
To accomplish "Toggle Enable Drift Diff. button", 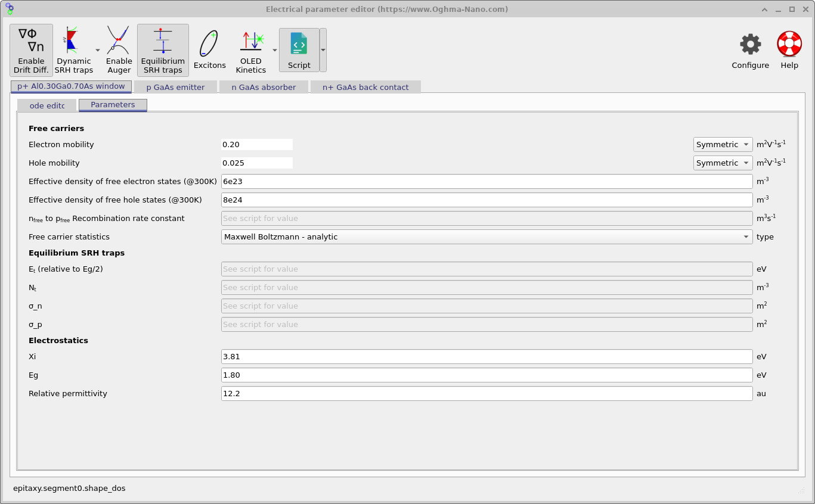I will (31, 50).
